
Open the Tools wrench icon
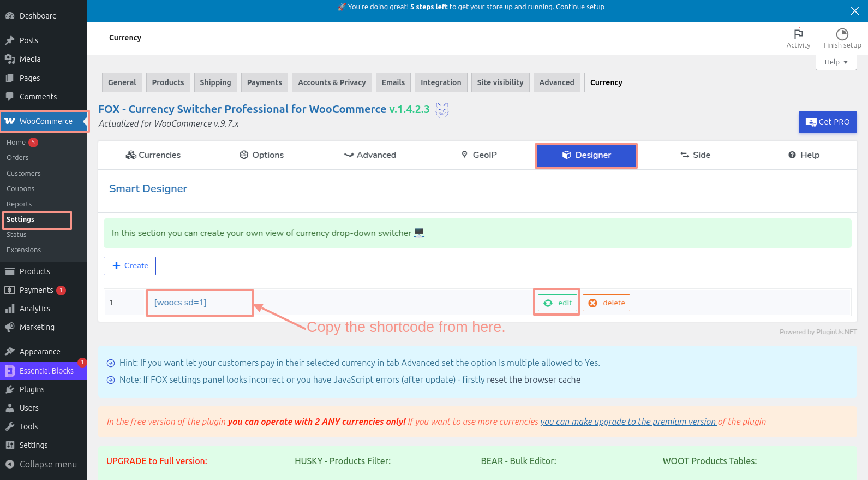tap(10, 426)
